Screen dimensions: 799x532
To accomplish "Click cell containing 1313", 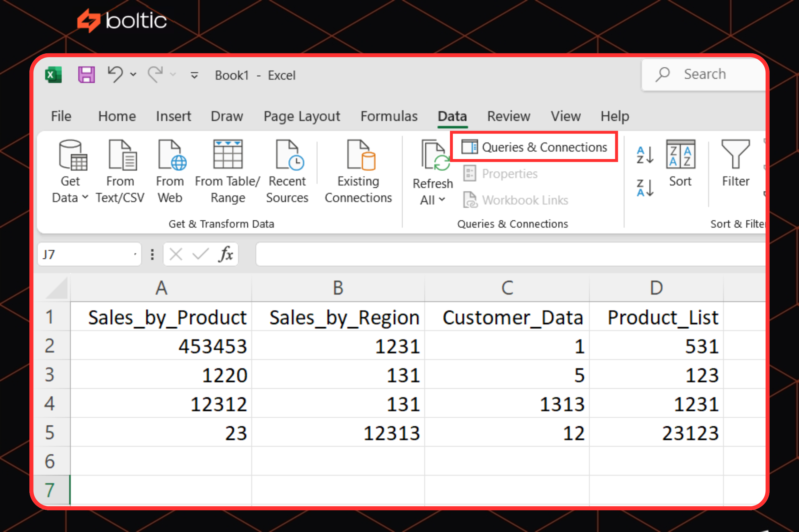I will click(x=507, y=403).
